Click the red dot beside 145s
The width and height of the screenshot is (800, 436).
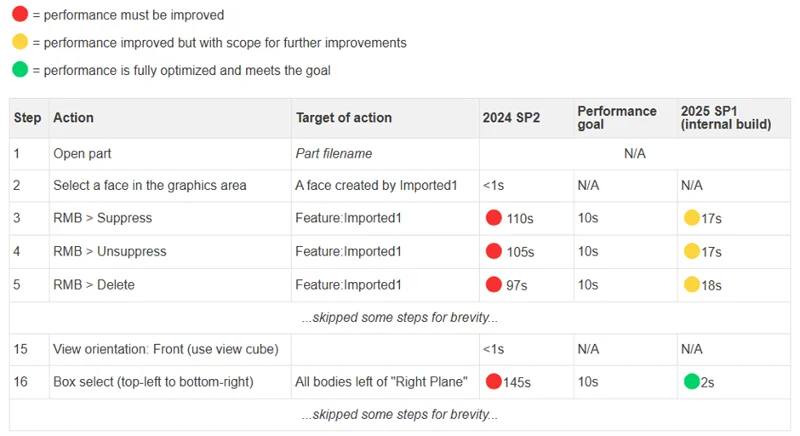point(493,381)
